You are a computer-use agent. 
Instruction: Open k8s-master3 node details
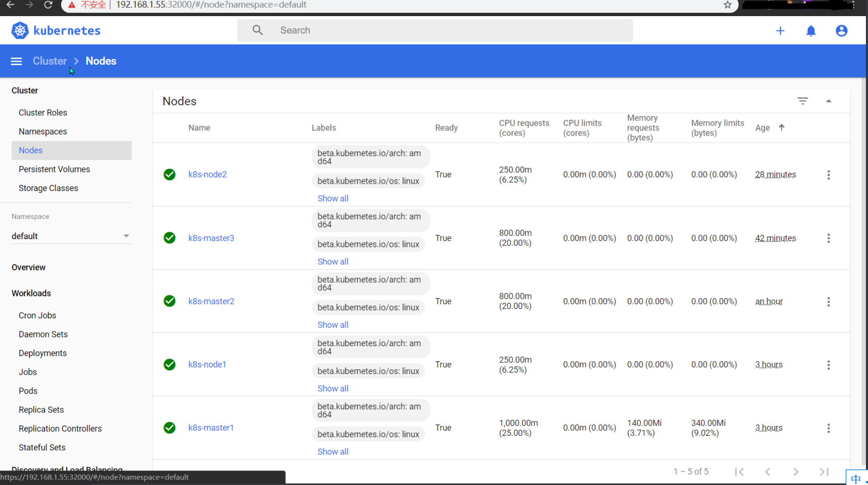pyautogui.click(x=211, y=238)
